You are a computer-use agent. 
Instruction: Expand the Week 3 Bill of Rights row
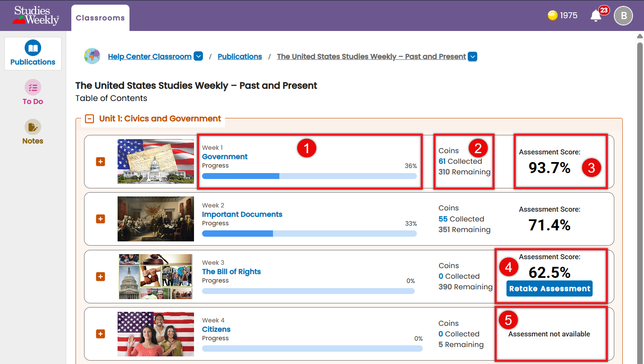[x=101, y=277]
